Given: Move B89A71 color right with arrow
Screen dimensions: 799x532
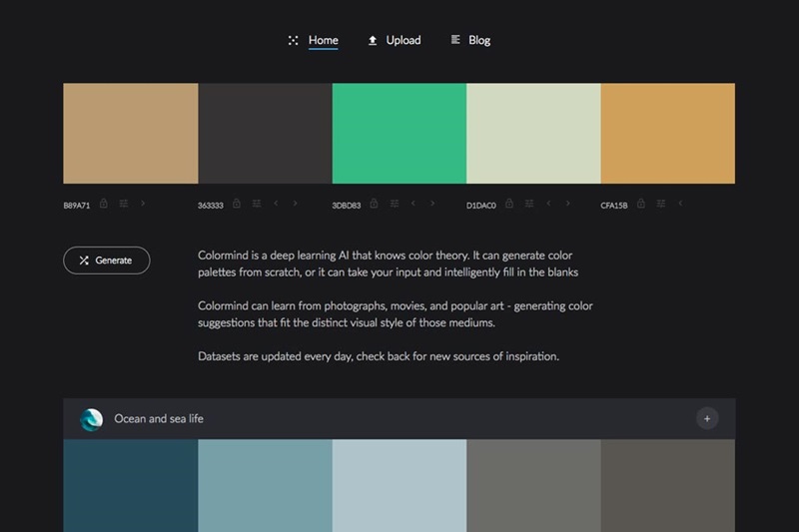Looking at the screenshot, I should click(143, 204).
